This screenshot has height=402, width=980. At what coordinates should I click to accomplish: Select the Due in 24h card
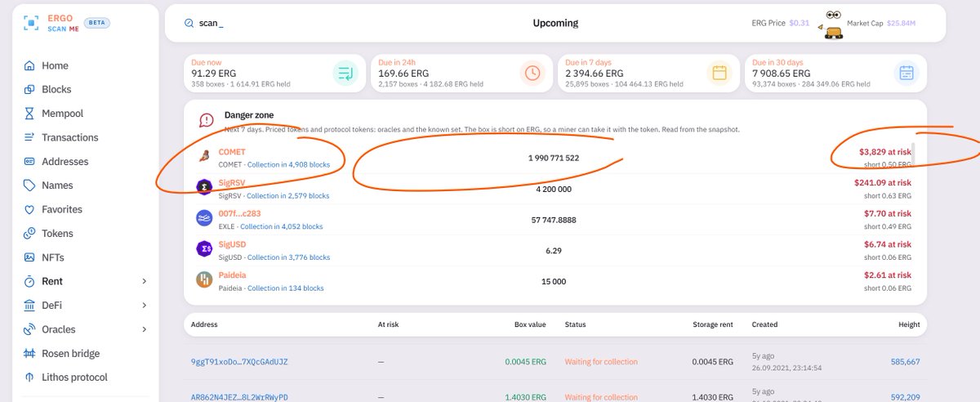click(x=461, y=73)
